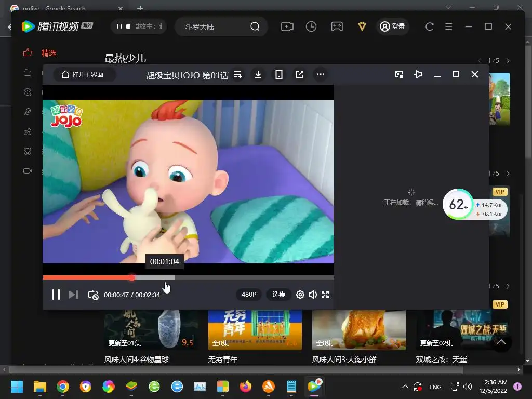
Task: Open File Explorer from taskbar
Action: (39, 387)
